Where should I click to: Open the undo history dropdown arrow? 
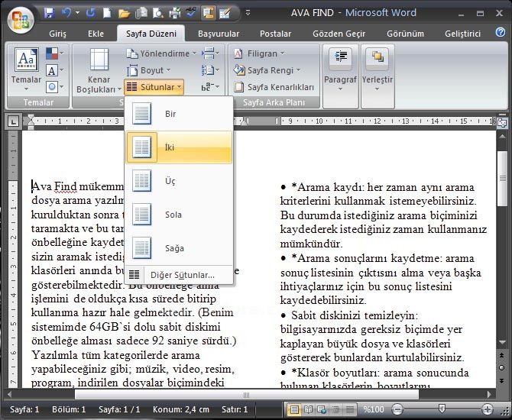click(77, 13)
